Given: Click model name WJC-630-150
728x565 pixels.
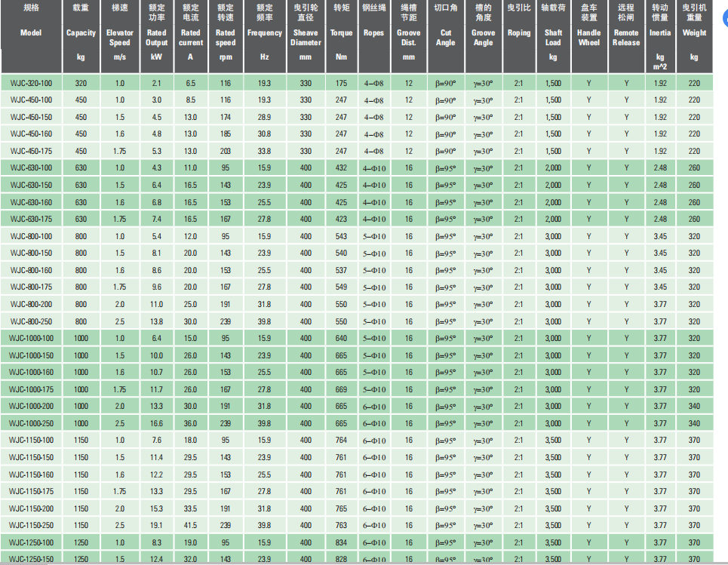Looking at the screenshot, I should coord(31,185).
